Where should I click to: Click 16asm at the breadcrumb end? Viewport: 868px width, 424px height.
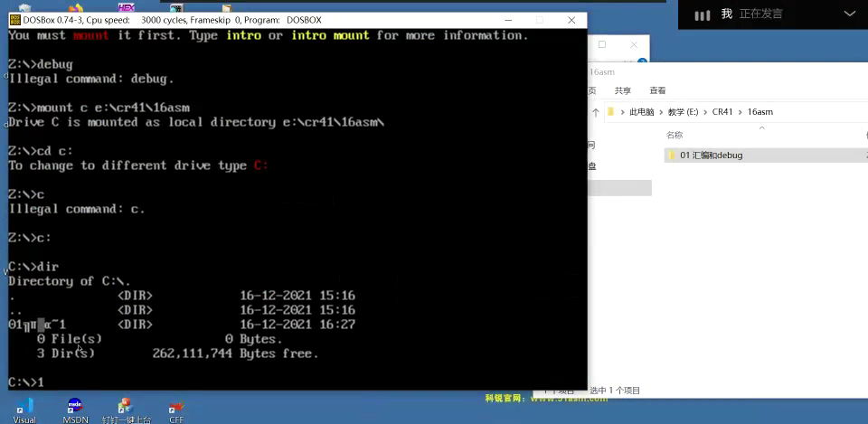760,112
